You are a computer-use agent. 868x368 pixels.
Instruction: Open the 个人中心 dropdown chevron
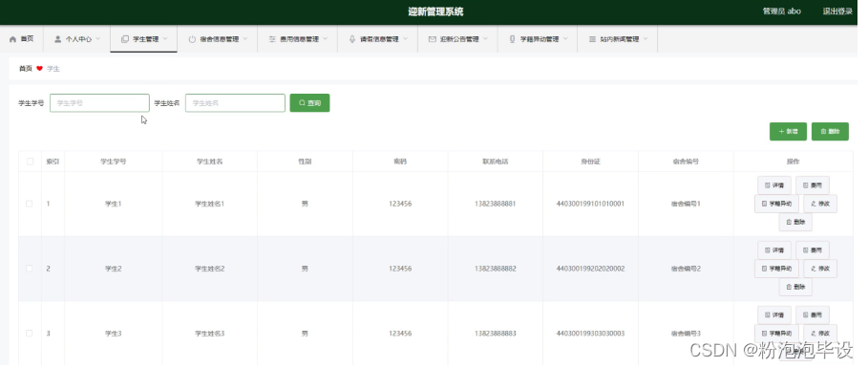coord(98,39)
